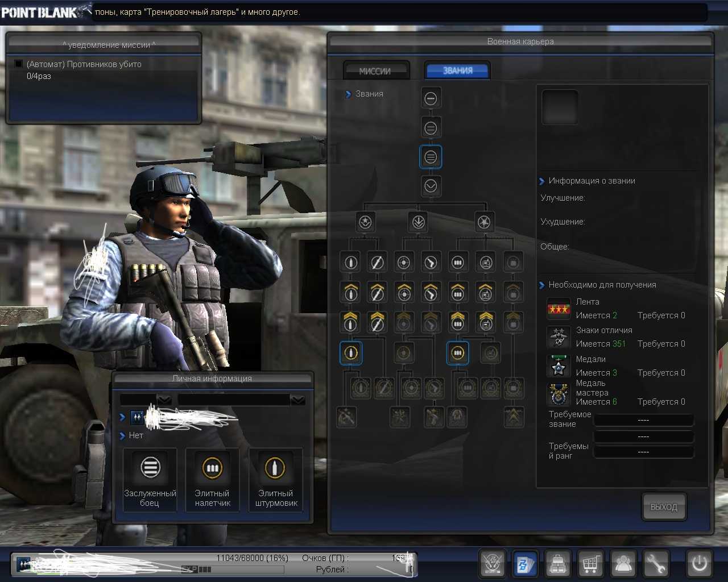Open settings with the wrench icon
The width and height of the screenshot is (728, 582).
pos(656,564)
